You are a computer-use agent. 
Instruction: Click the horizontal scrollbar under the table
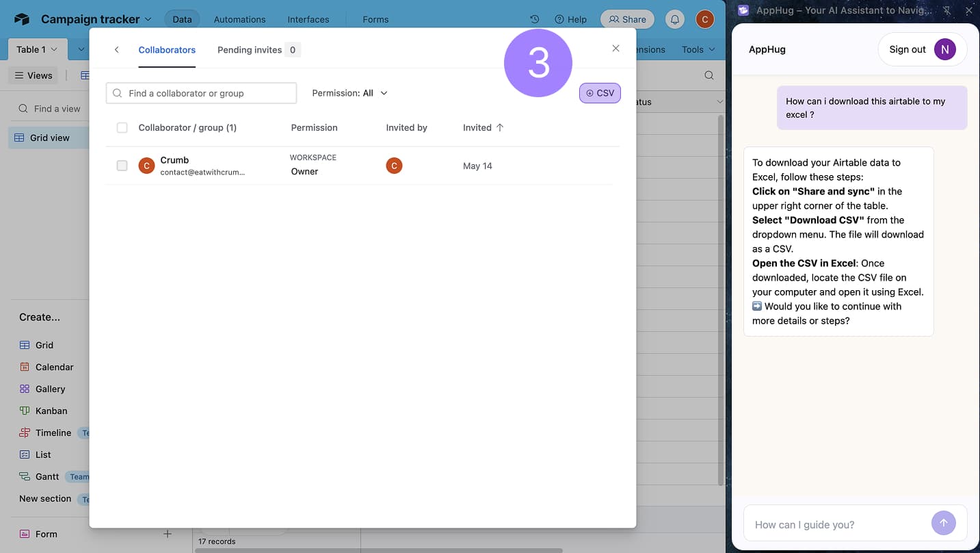pos(379,550)
